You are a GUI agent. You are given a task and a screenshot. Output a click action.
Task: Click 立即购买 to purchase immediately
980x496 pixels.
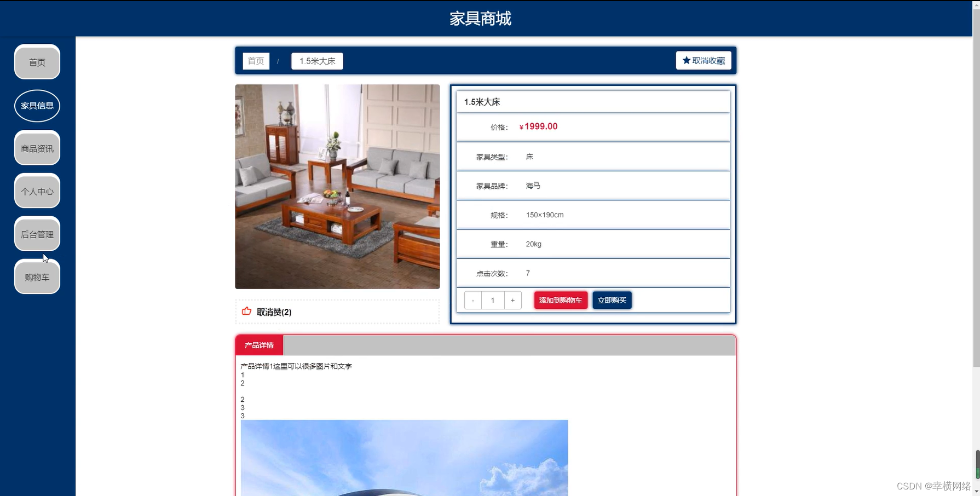(x=612, y=300)
